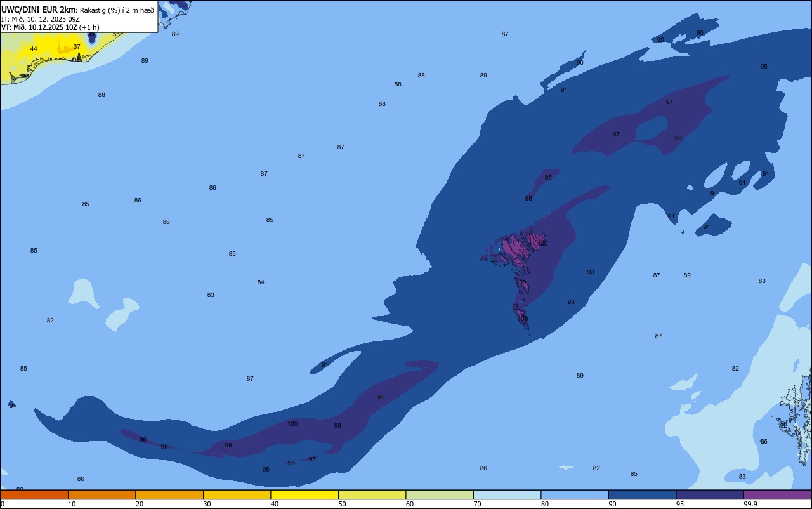The width and height of the screenshot is (812, 509).
Task: Click the "37" value on the yellow land area
Action: tap(77, 47)
